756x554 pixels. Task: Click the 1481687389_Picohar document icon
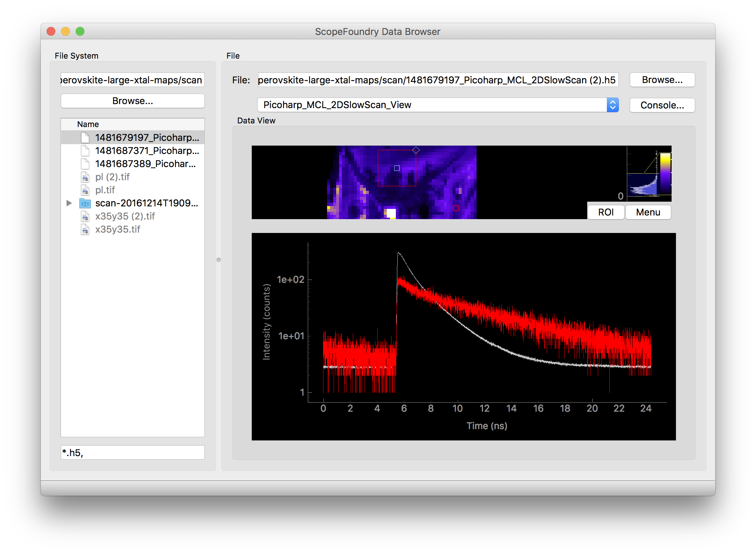pos(85,163)
